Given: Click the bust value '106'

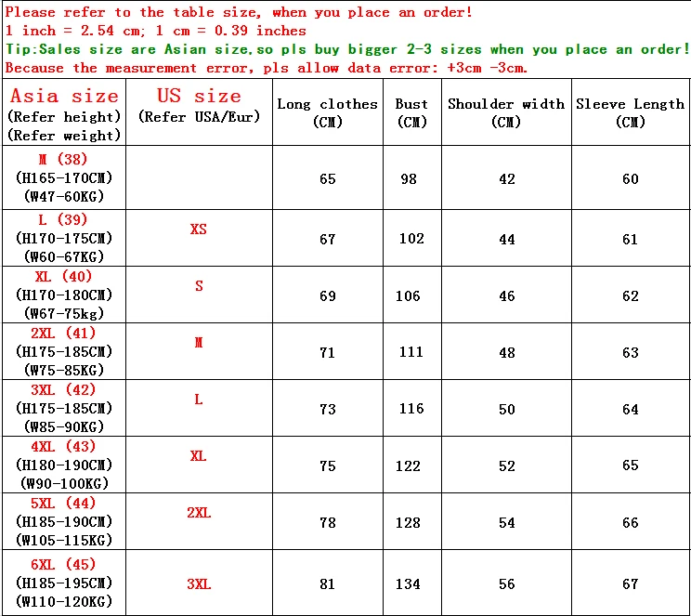Looking at the screenshot, I should click(x=408, y=295).
